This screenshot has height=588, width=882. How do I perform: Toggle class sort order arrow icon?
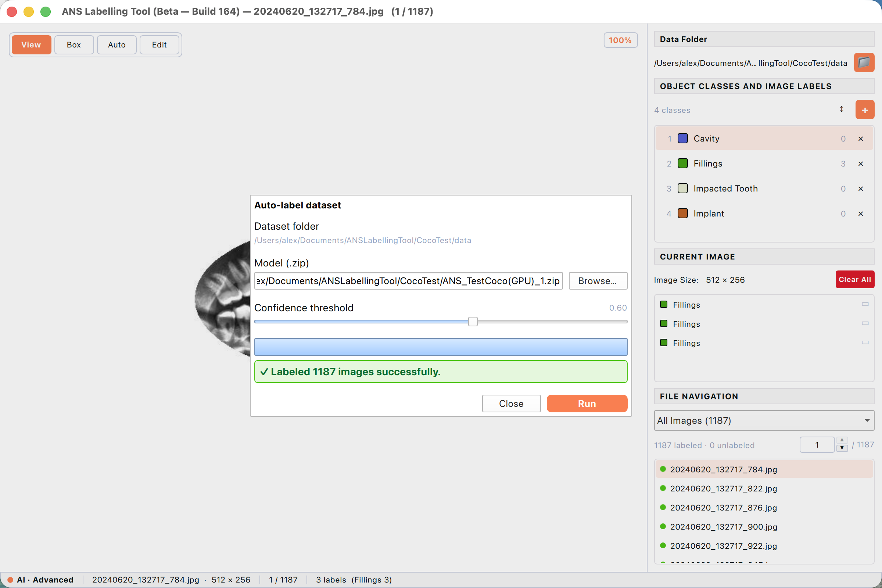pyautogui.click(x=842, y=109)
